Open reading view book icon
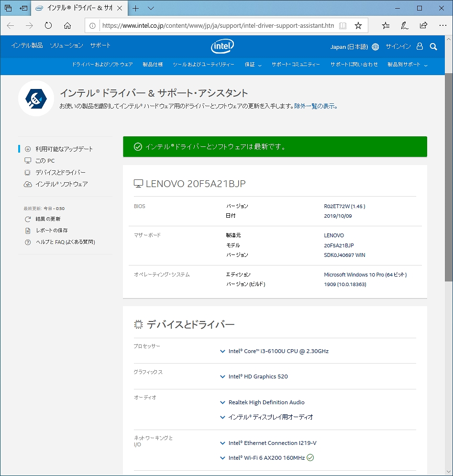 point(343,26)
